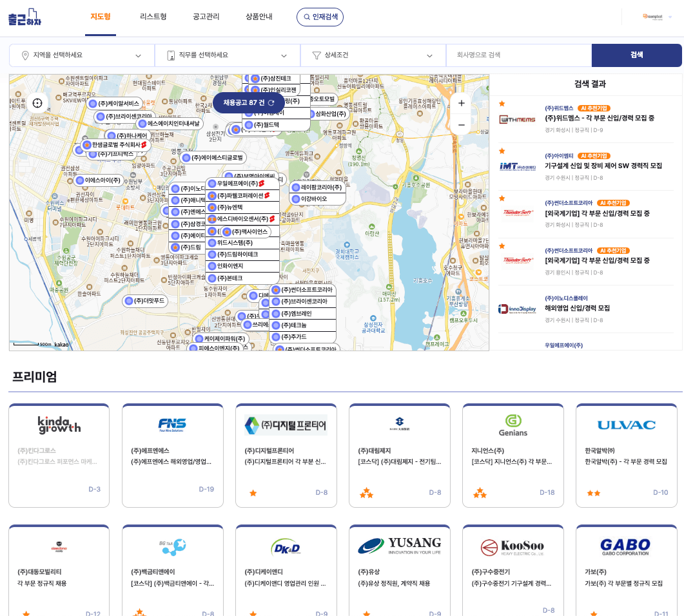Click the (주)테크늄 map marker

(303, 325)
